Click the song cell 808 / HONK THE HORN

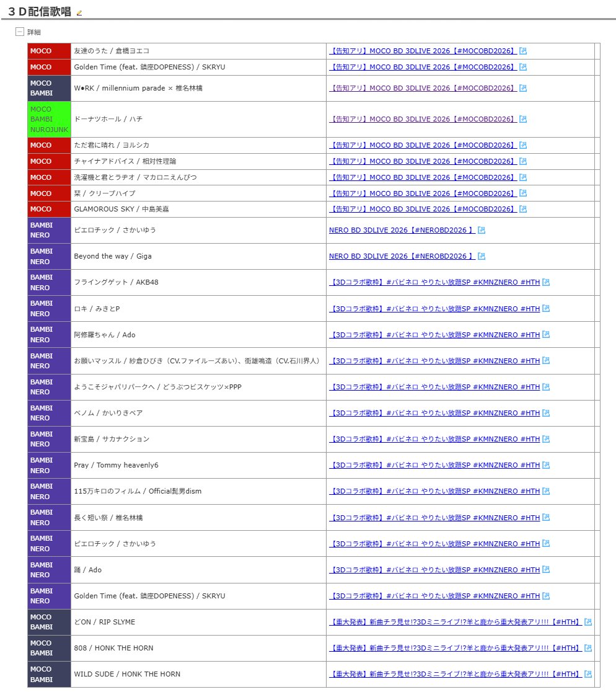(198, 648)
